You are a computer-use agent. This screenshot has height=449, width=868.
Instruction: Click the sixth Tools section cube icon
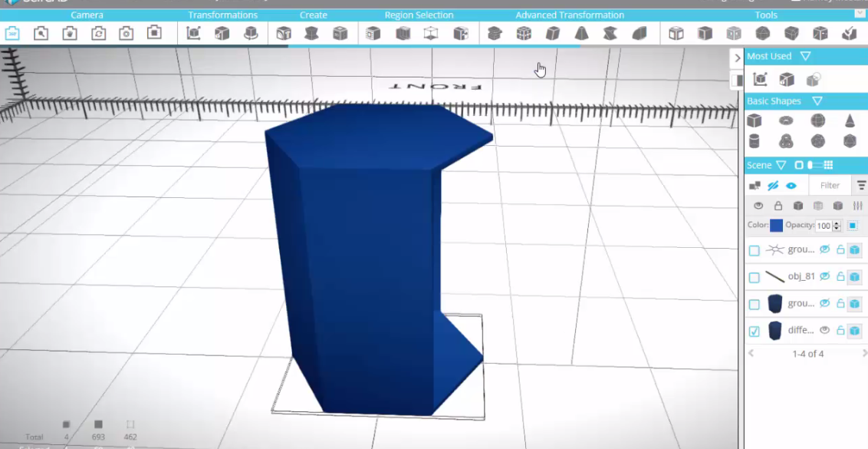[x=820, y=33]
